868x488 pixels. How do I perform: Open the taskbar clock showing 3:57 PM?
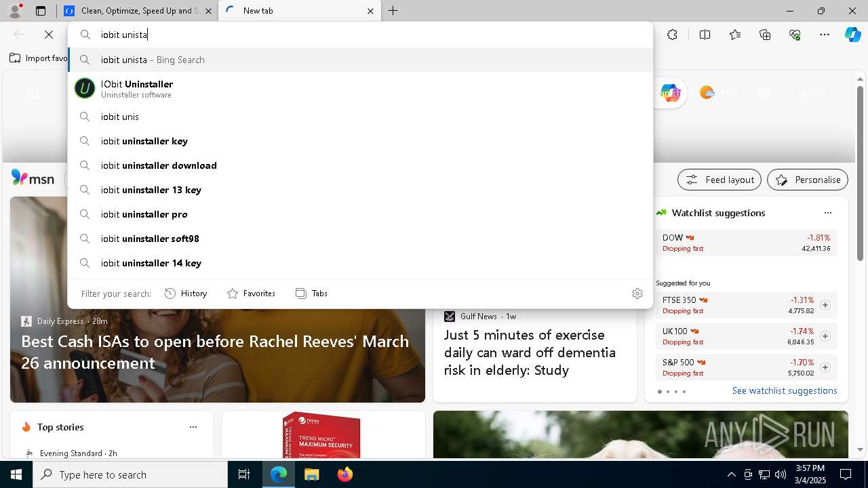[810, 474]
